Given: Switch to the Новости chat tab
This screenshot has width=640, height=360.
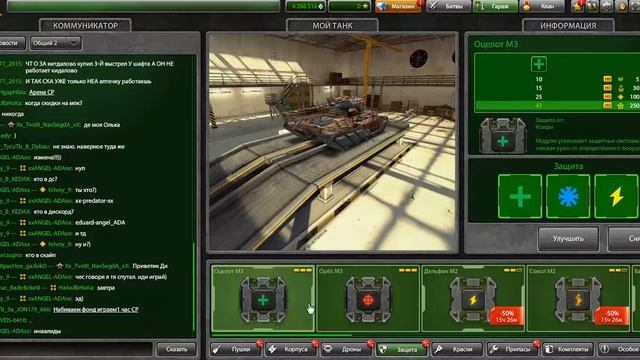Looking at the screenshot, I should point(12,43).
